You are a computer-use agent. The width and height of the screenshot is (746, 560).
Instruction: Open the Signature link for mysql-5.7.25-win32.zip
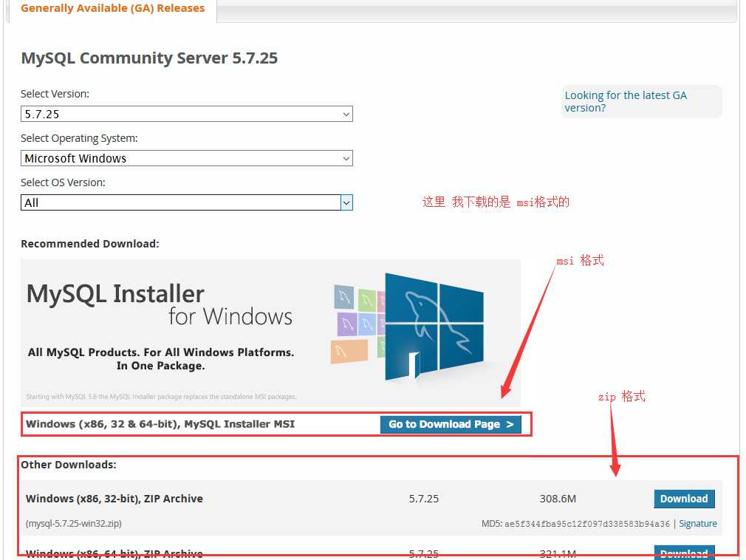point(698,523)
